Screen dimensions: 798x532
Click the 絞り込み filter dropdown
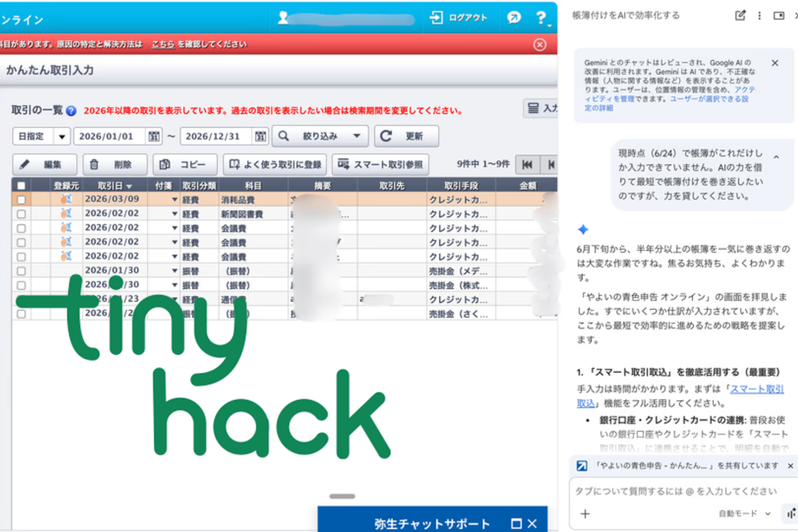pyautogui.click(x=321, y=136)
